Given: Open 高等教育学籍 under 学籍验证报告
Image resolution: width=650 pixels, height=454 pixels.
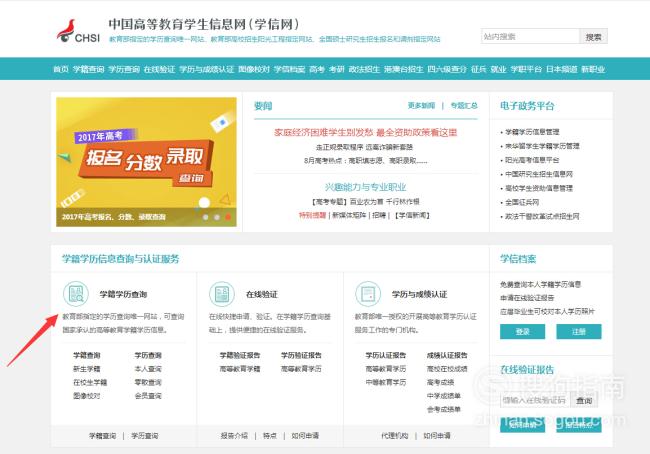Looking at the screenshot, I should 240,369.
